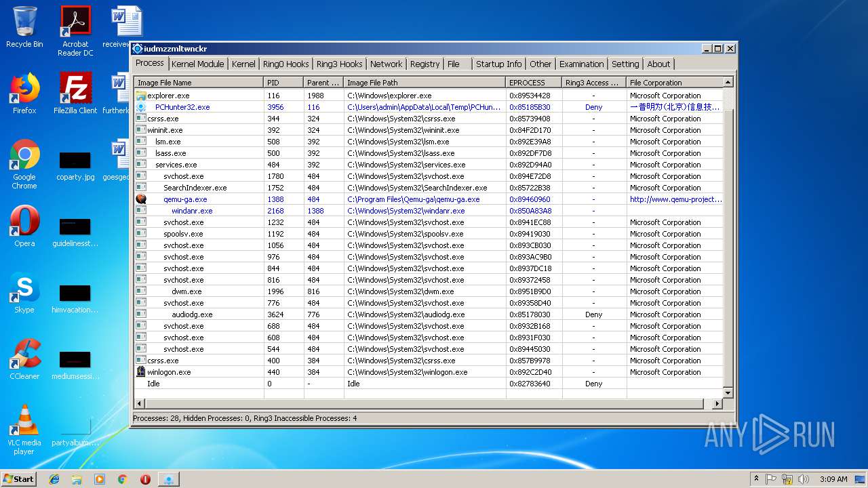The width and height of the screenshot is (868, 488).
Task: Open CCleaner desktop shortcut
Action: pyautogui.click(x=24, y=359)
